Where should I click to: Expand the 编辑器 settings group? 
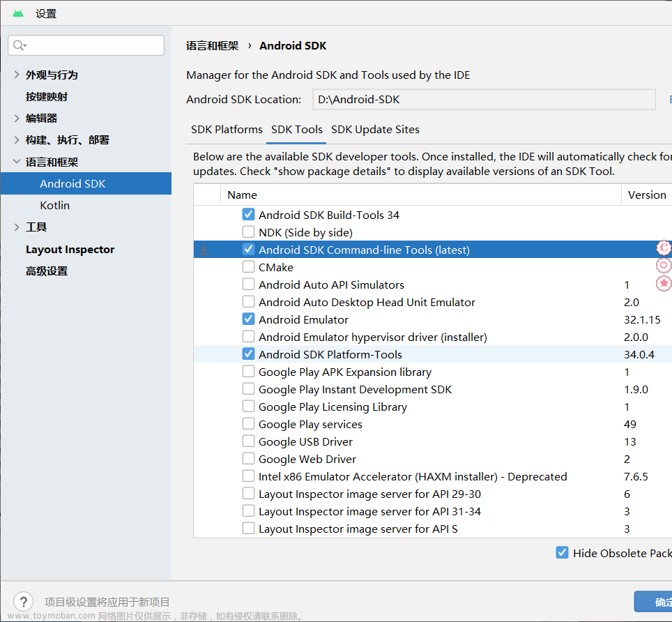tap(17, 119)
